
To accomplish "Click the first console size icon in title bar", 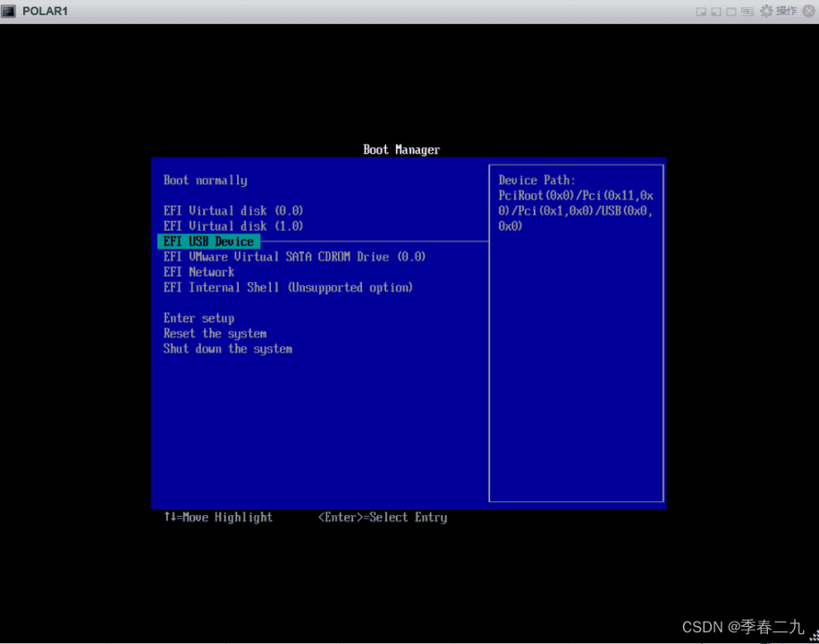I will coord(701,12).
